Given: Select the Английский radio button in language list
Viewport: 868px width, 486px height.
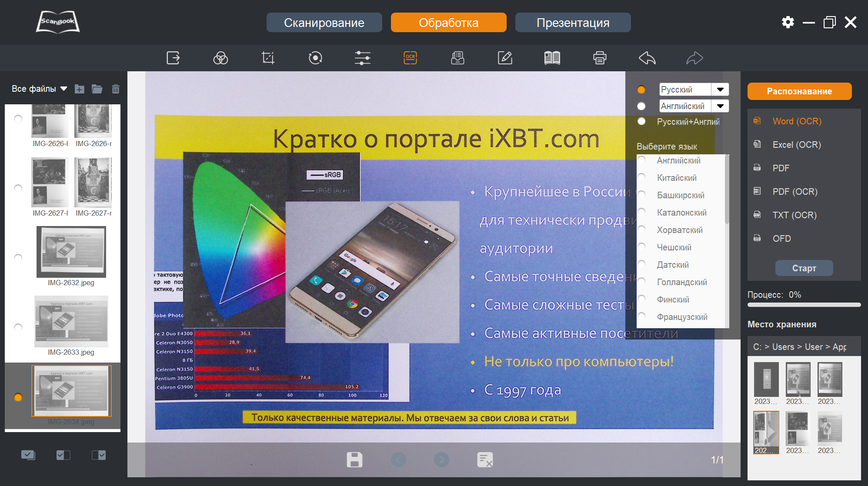Looking at the screenshot, I should click(641, 160).
